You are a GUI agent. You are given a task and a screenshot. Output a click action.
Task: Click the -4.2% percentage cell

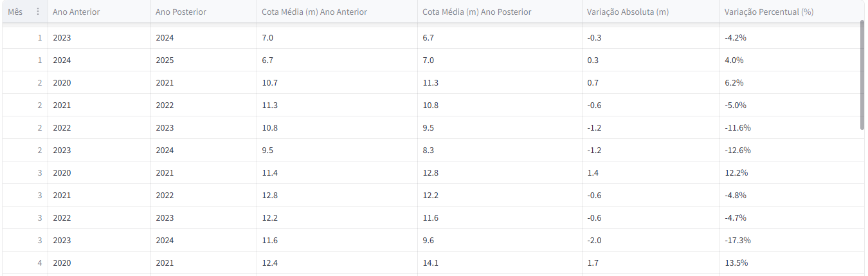click(x=735, y=37)
